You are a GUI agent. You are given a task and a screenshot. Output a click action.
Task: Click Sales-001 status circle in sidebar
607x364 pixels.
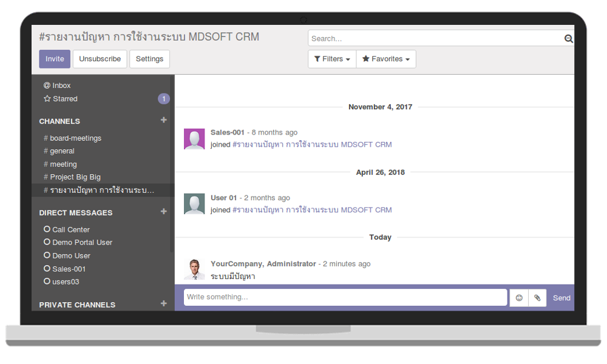(47, 269)
